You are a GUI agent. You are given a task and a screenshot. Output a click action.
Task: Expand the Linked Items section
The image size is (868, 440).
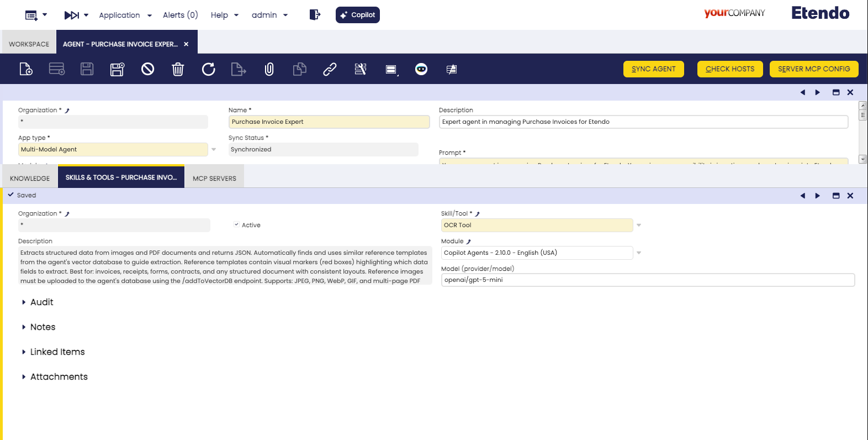pos(53,352)
